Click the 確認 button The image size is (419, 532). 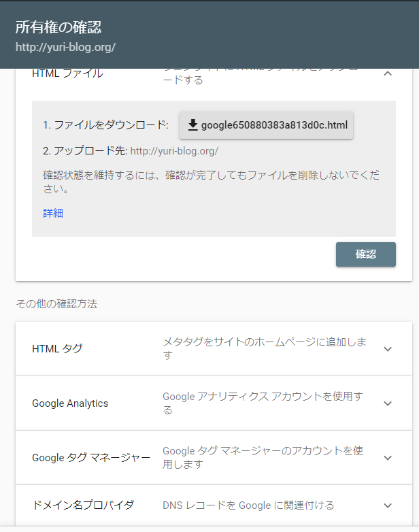coord(366,254)
